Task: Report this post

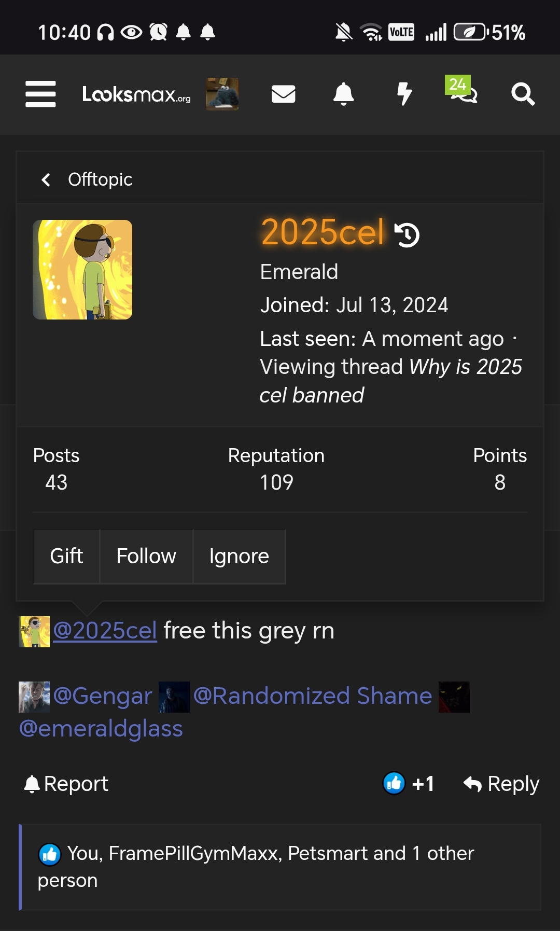Action: tap(66, 784)
